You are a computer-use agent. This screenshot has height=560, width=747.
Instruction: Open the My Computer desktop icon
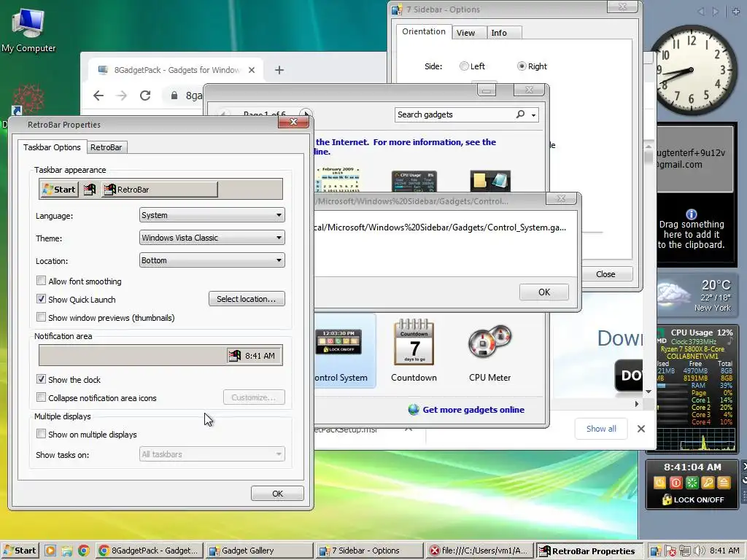pos(28,31)
